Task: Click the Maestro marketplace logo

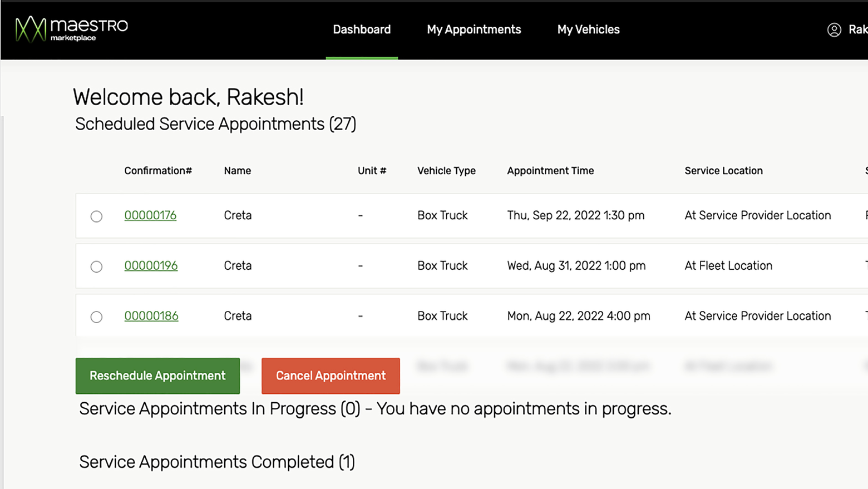Action: (71, 29)
